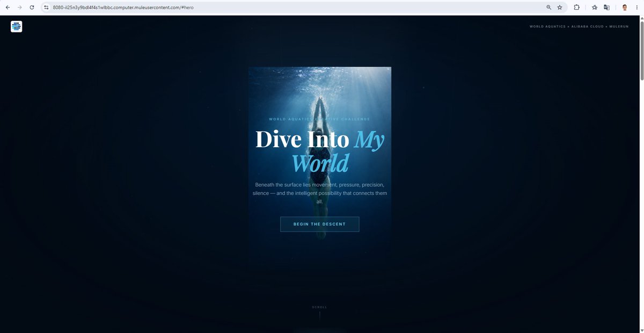The image size is (644, 333).
Task: Click the site logo in top-left
Action: (16, 26)
